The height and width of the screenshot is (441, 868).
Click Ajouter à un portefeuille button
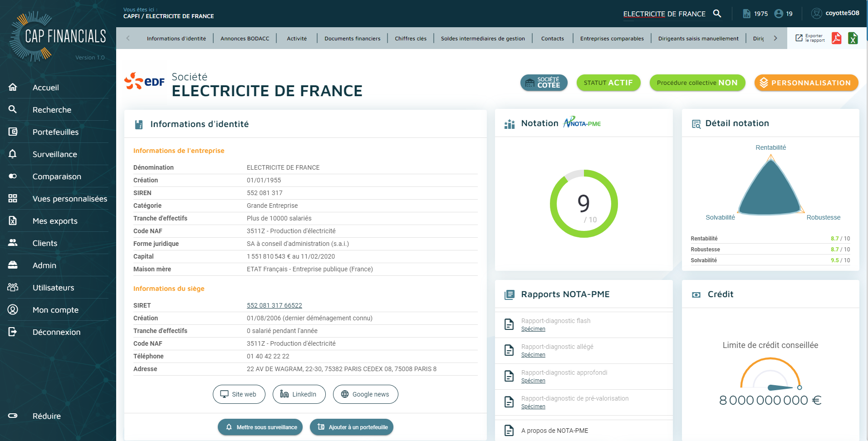coord(352,427)
